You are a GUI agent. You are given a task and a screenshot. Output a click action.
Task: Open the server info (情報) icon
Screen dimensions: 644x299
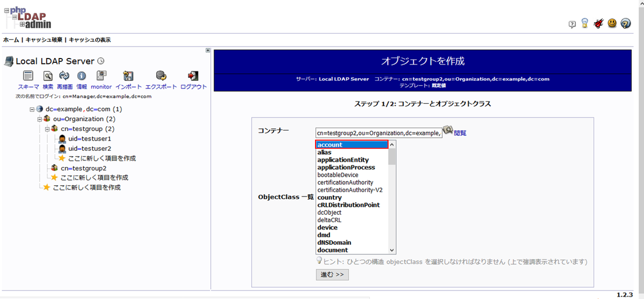[82, 76]
